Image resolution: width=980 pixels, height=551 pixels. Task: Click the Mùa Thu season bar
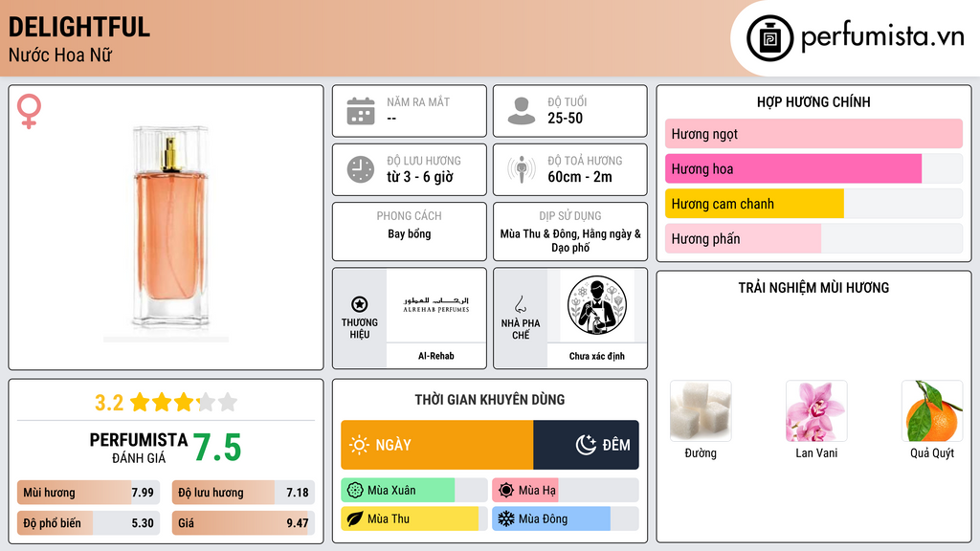(x=413, y=519)
